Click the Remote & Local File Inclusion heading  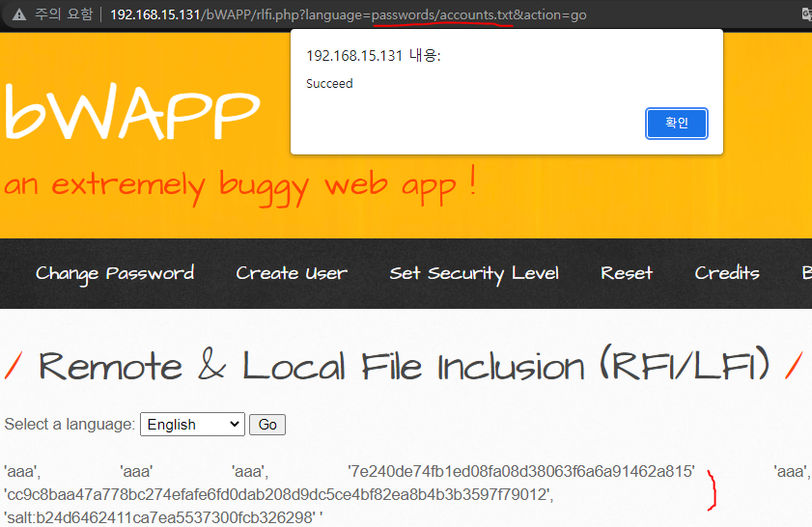coord(404,365)
